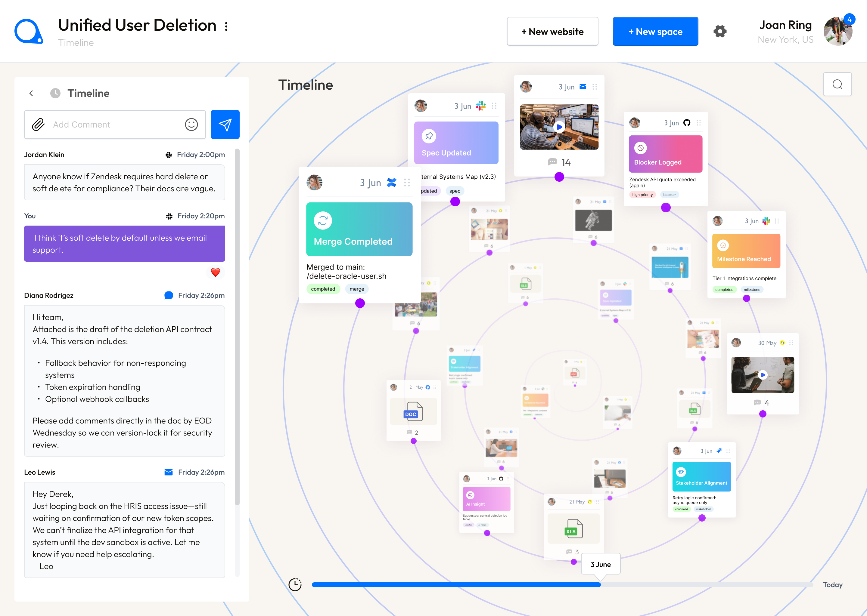Open drag-handle menu on Blocker Logged card
The height and width of the screenshot is (616, 867).
click(699, 123)
